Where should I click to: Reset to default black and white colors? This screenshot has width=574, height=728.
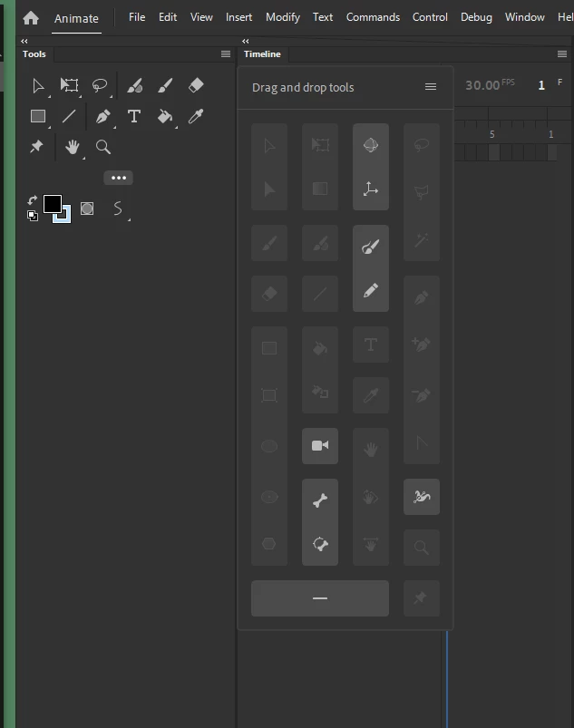(x=33, y=216)
